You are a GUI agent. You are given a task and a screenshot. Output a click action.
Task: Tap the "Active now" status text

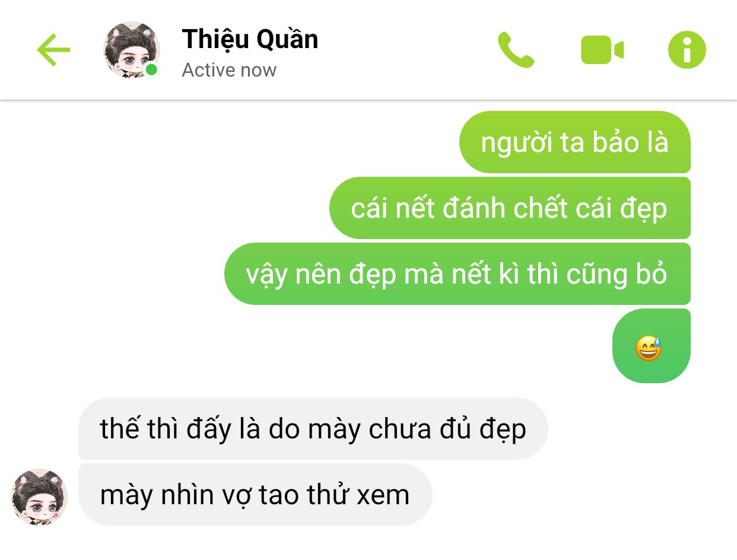tap(229, 70)
